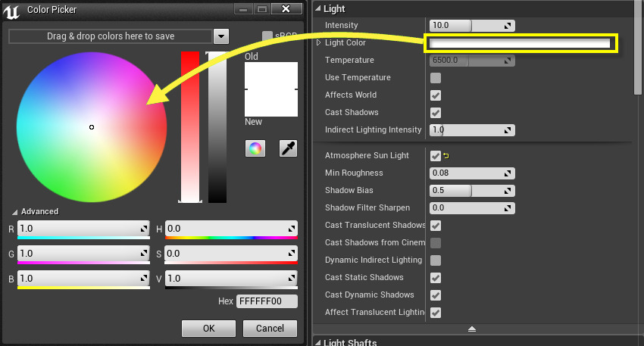Enable Use Temperature checkbox

(436, 78)
